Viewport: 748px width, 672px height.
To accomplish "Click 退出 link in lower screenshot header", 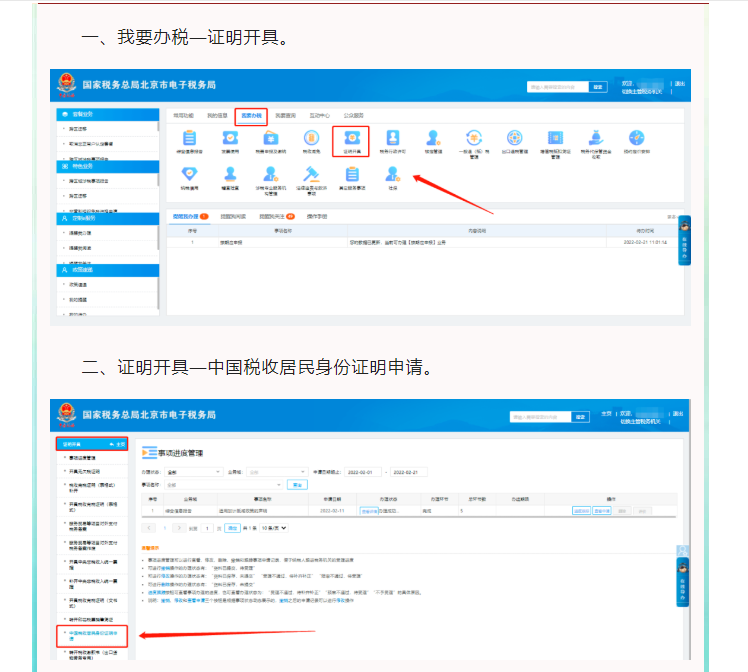I will (678, 414).
